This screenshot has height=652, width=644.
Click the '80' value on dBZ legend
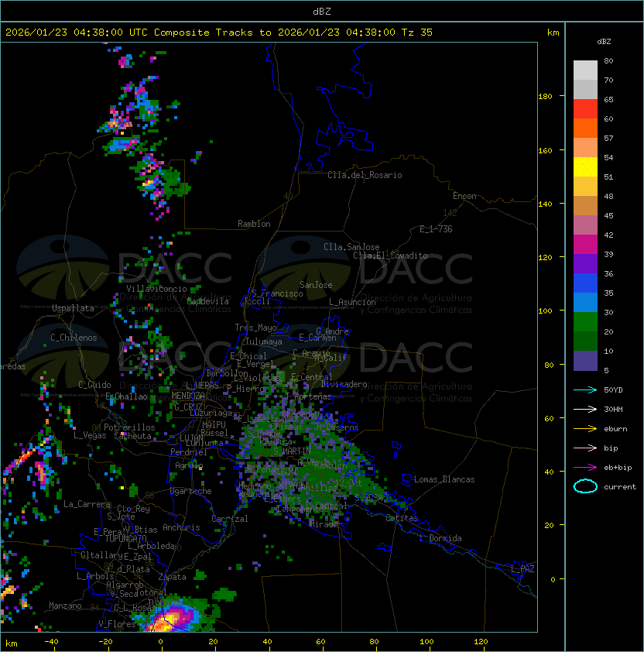[608, 60]
